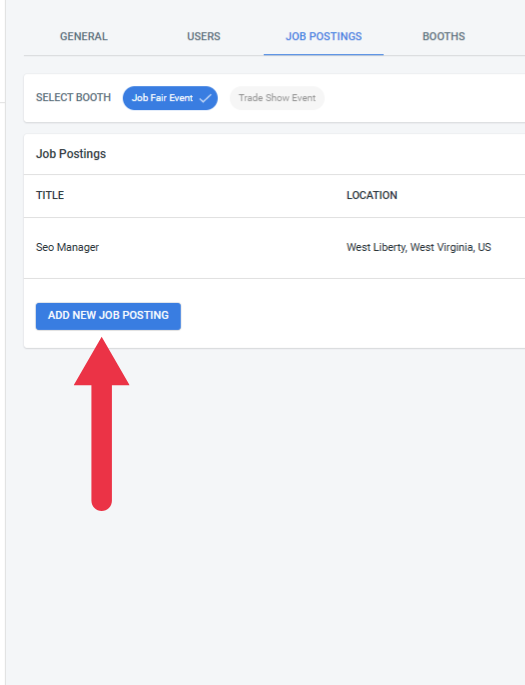
Task: Go to the BOOTHS tab
Action: pyautogui.click(x=443, y=36)
